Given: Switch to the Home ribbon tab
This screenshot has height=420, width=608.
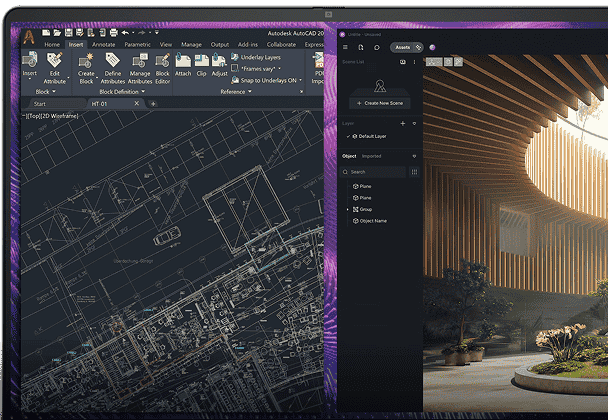Looking at the screenshot, I should [x=52, y=45].
